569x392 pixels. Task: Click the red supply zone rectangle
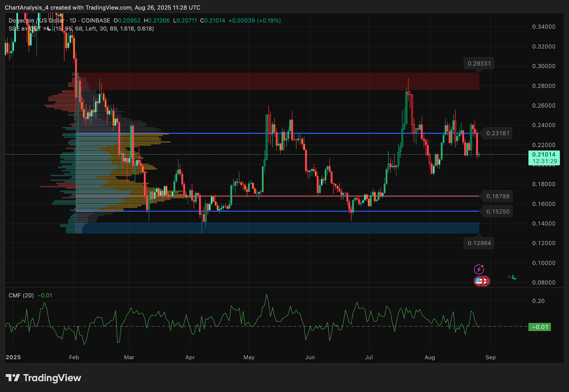click(277, 81)
